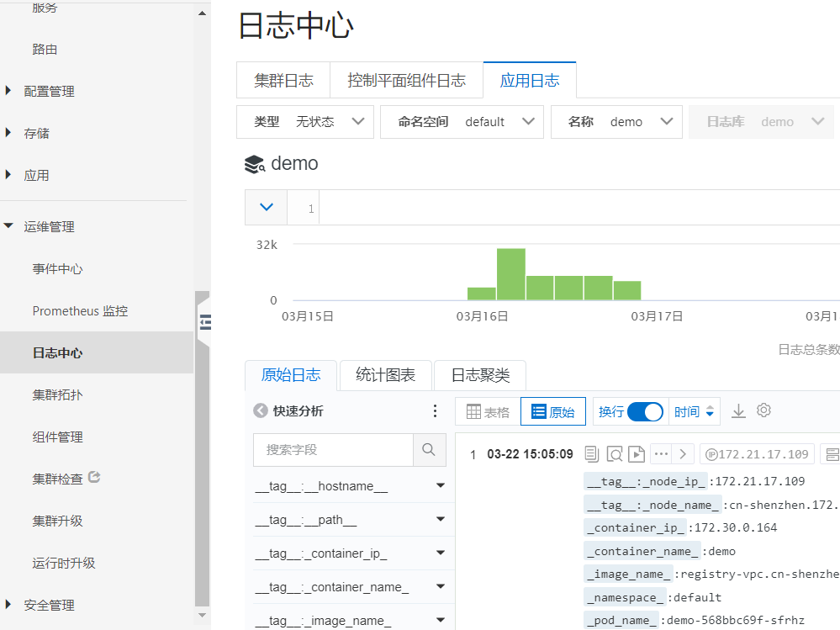Click the search icon beside the field search box

point(429,450)
